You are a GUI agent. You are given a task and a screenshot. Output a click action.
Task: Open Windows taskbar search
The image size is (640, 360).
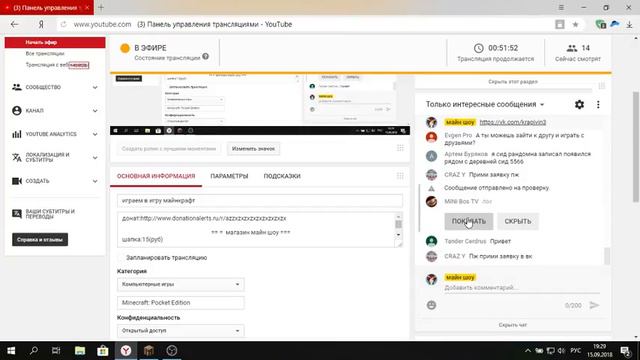pos(34,351)
